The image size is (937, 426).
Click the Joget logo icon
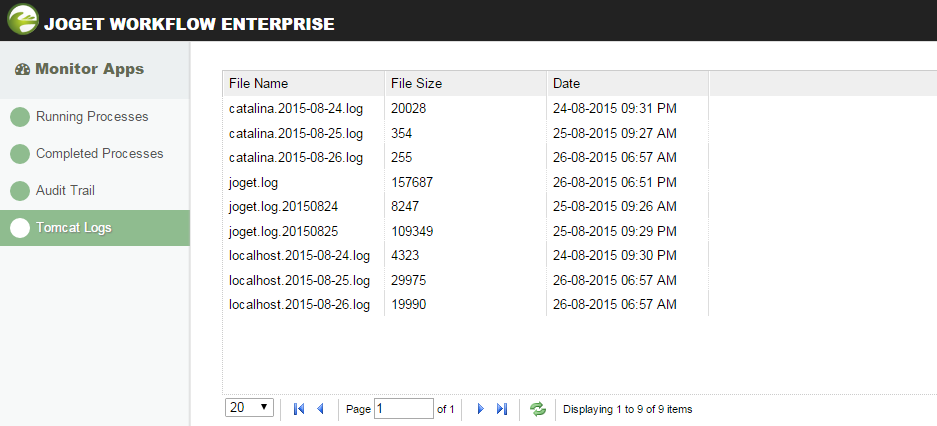point(22,20)
